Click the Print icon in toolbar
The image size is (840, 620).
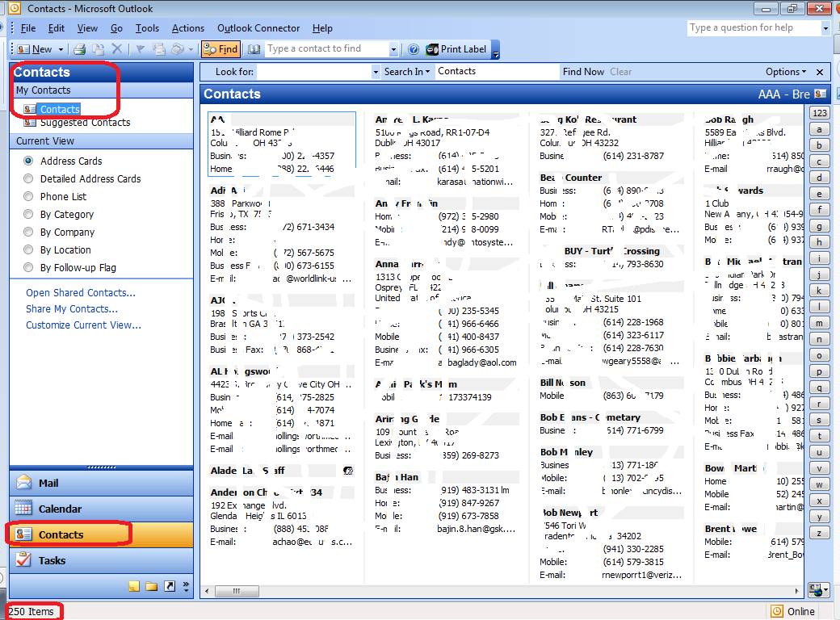coord(80,49)
